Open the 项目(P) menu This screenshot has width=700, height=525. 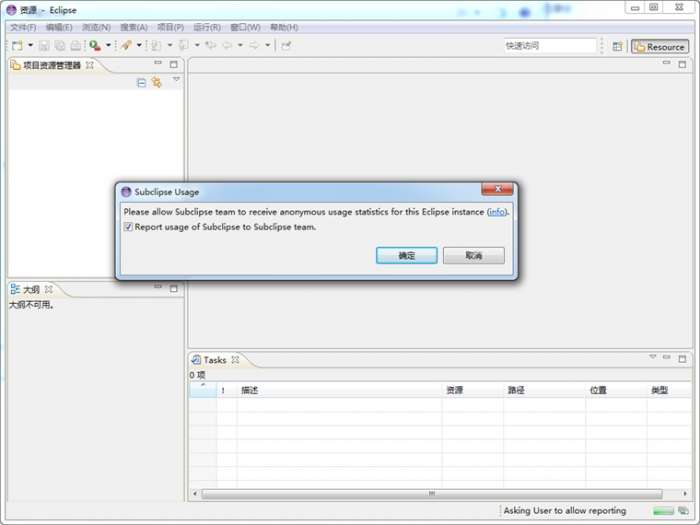click(x=171, y=28)
